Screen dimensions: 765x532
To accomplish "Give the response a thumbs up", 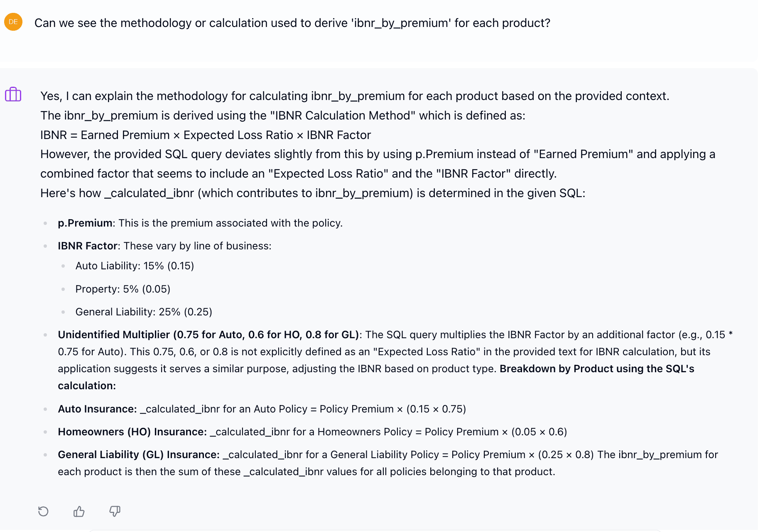I will (x=79, y=511).
